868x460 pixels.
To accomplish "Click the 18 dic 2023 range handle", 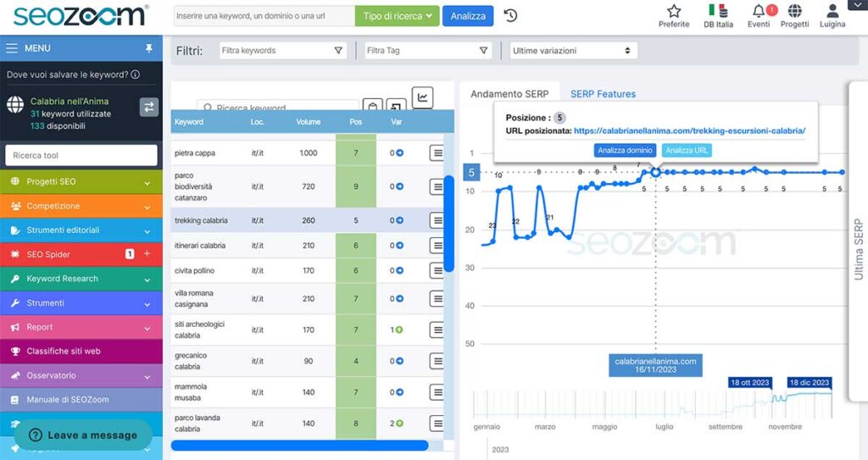I will click(x=810, y=383).
